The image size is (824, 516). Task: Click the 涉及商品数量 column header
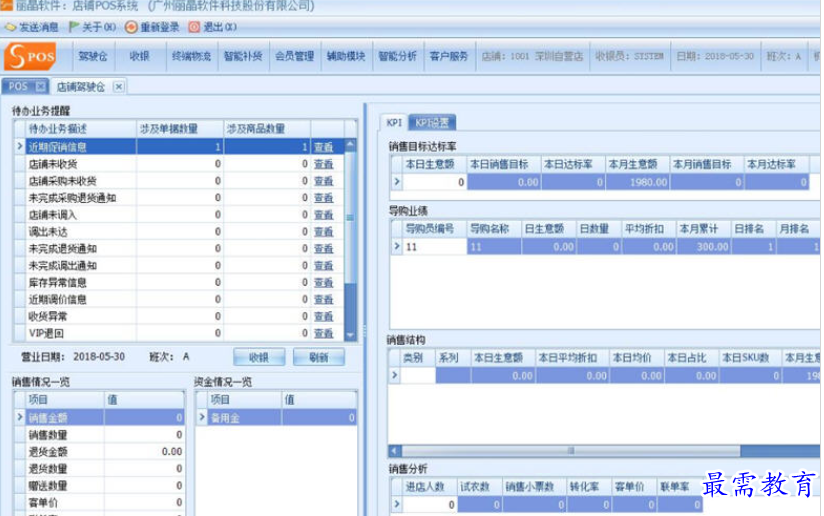click(x=267, y=129)
